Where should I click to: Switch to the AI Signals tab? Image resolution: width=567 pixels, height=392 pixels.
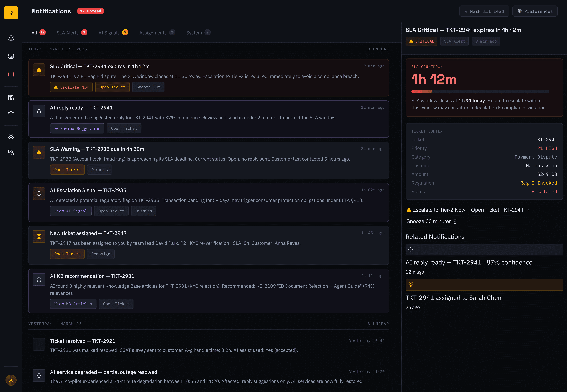coord(113,33)
